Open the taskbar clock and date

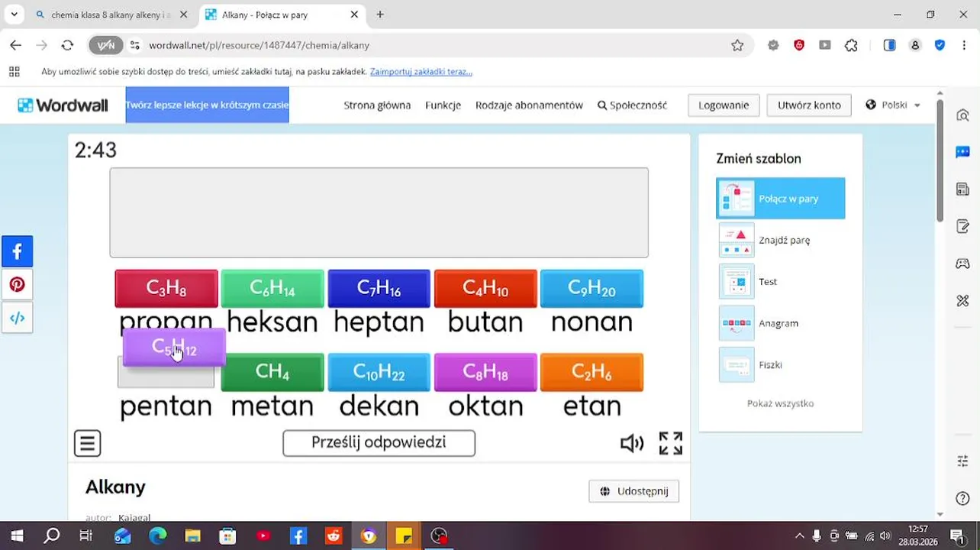point(918,535)
